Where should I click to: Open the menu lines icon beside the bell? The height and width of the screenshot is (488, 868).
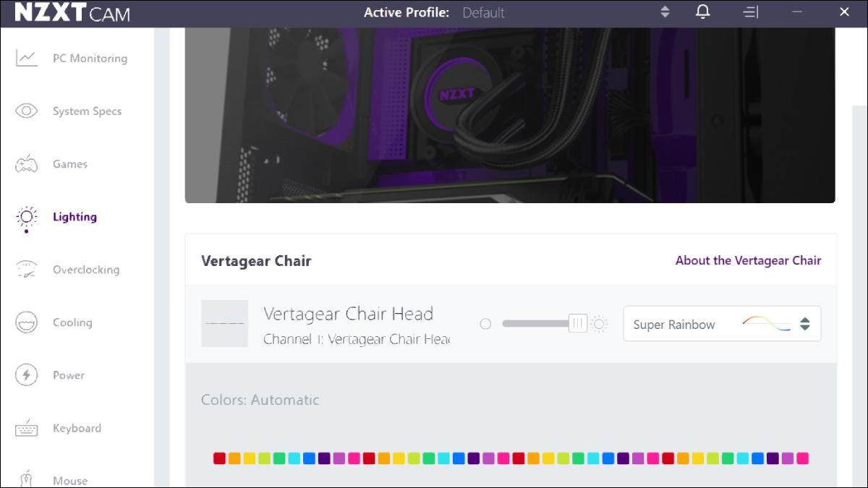pyautogui.click(x=751, y=12)
